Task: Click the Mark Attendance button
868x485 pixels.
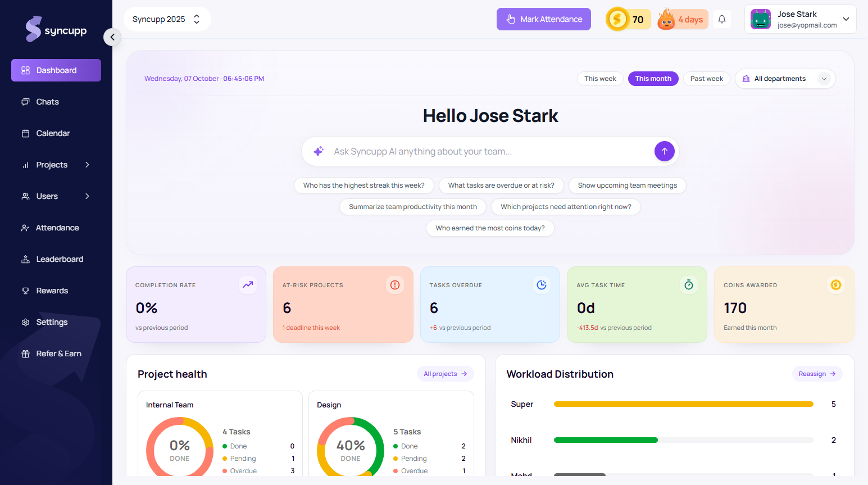Action: (x=544, y=19)
